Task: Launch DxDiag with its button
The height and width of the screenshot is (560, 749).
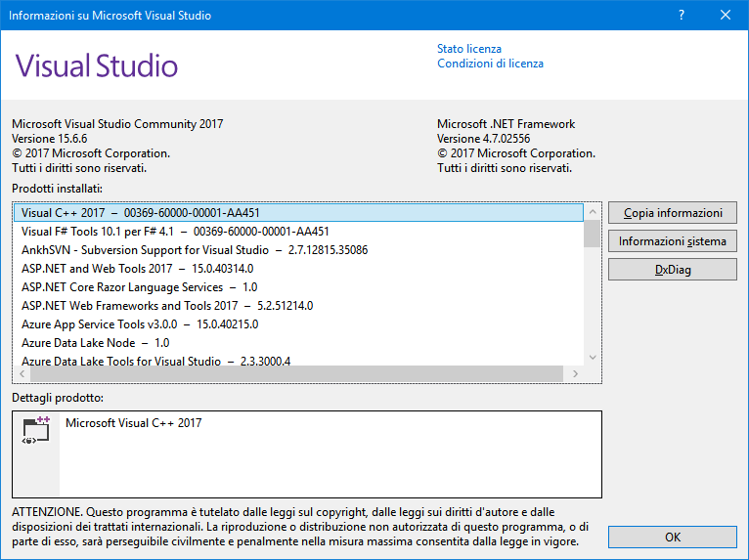Action: (672, 269)
